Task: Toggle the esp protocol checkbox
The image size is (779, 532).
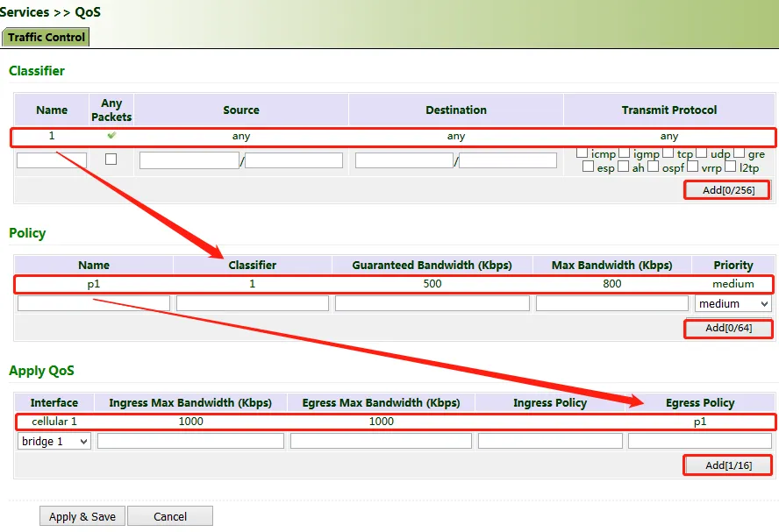Action: click(x=588, y=167)
